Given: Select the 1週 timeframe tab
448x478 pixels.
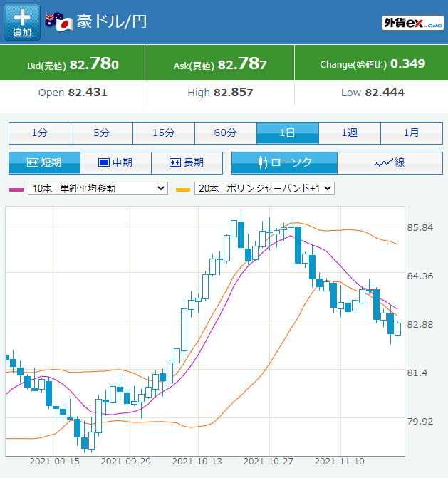Looking at the screenshot, I should 350,133.
